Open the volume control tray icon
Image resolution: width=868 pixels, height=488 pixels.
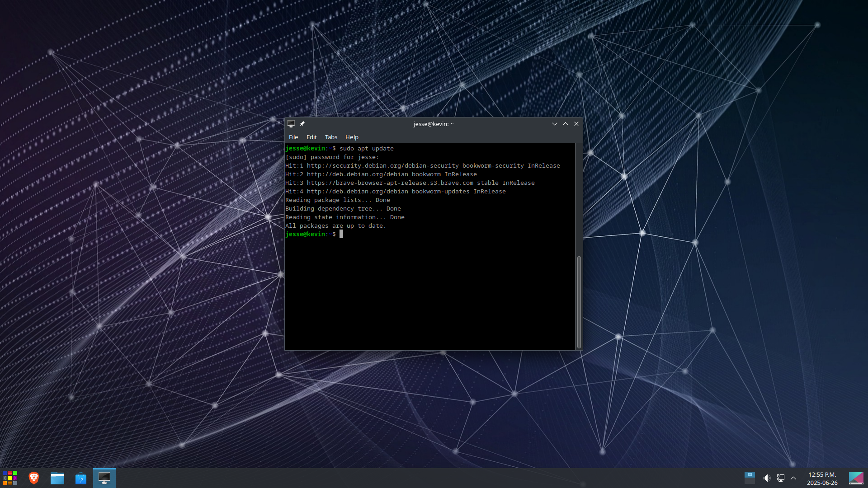pyautogui.click(x=767, y=478)
